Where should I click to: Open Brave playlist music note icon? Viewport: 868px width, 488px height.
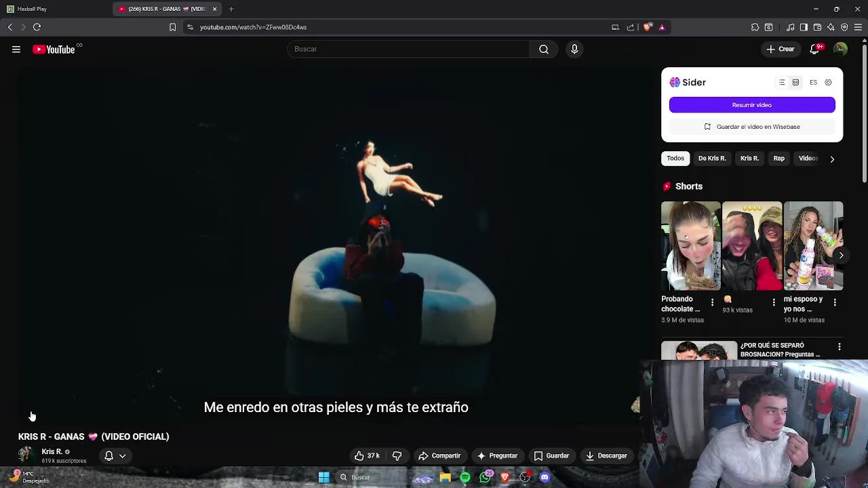[791, 27]
